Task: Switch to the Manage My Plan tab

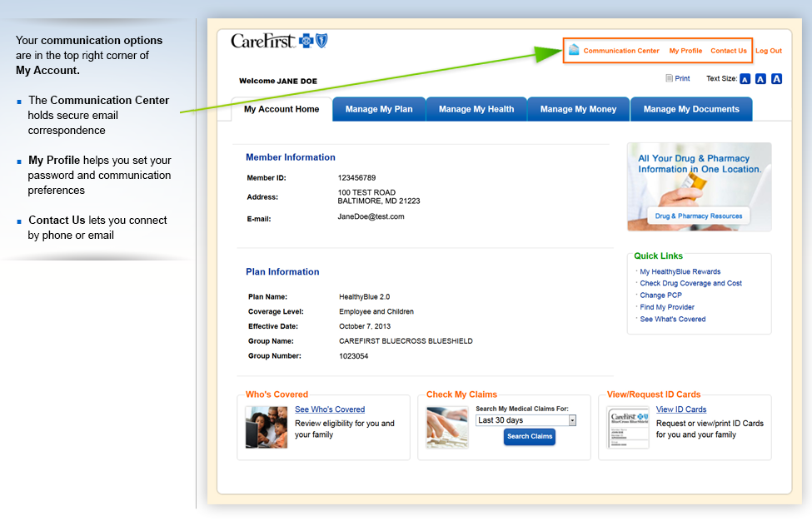Action: point(379,109)
